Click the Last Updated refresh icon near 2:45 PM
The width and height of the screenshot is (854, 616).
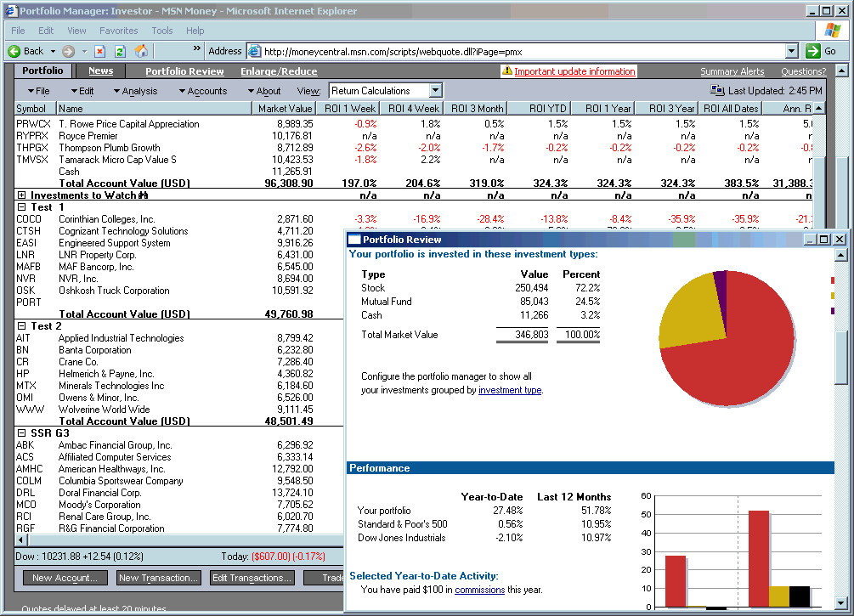(718, 90)
